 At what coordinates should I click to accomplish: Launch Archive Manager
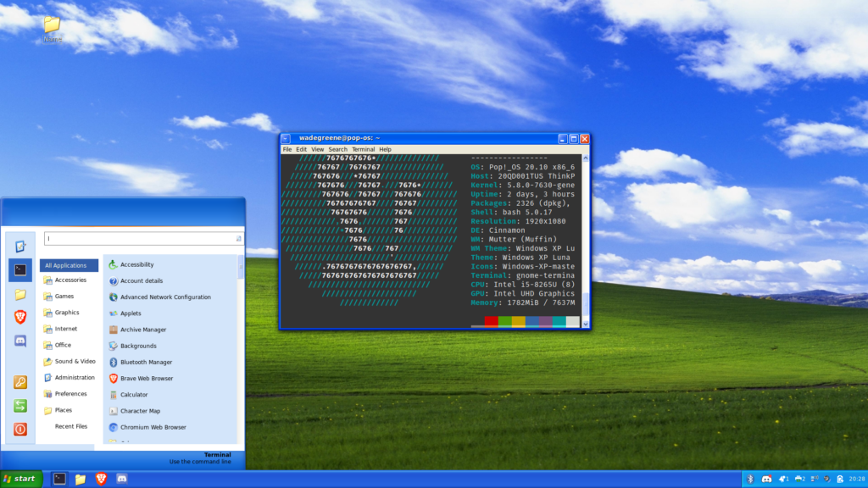tap(171, 330)
